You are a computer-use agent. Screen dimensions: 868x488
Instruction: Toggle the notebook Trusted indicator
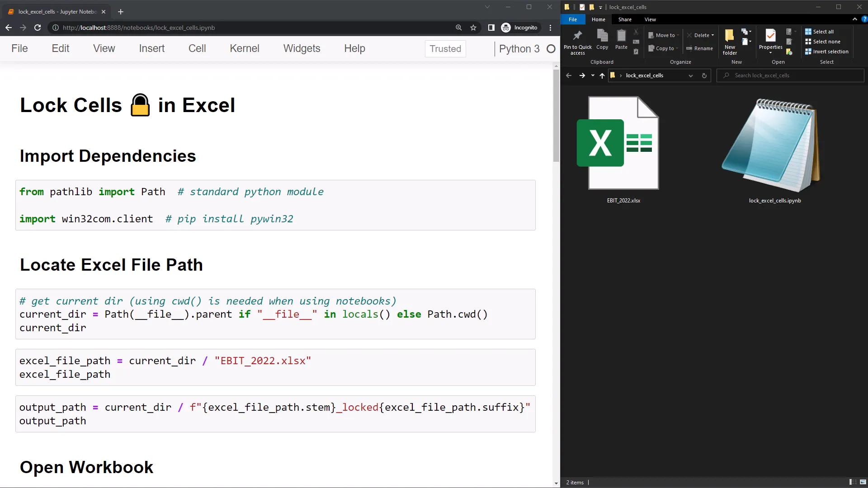pyautogui.click(x=445, y=49)
